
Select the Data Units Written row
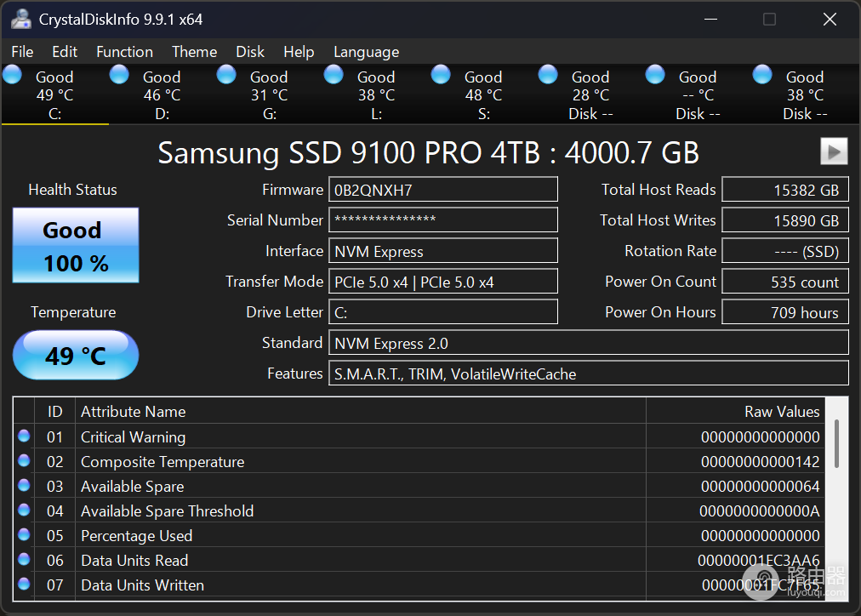pyautogui.click(x=419, y=585)
